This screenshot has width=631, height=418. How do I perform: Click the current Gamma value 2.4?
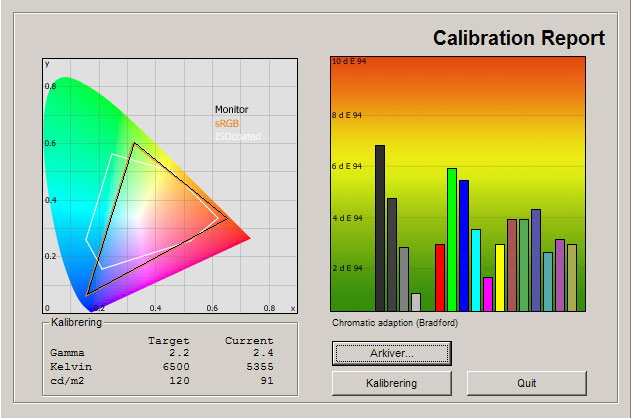[x=264, y=354]
